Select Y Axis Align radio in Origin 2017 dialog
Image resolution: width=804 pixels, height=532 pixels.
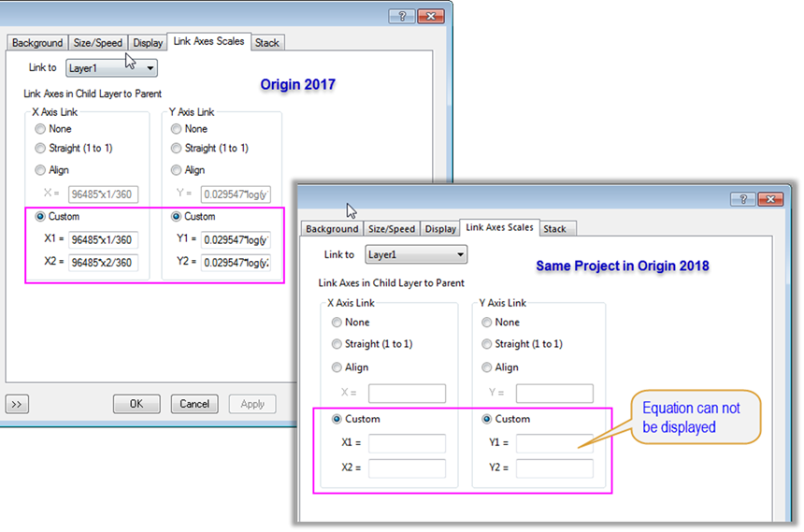click(x=176, y=170)
